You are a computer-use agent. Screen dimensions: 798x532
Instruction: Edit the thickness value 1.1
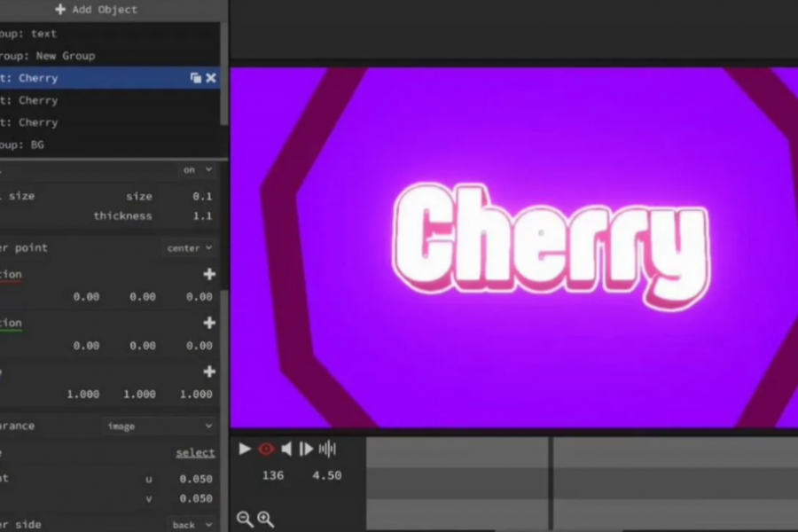tap(202, 216)
